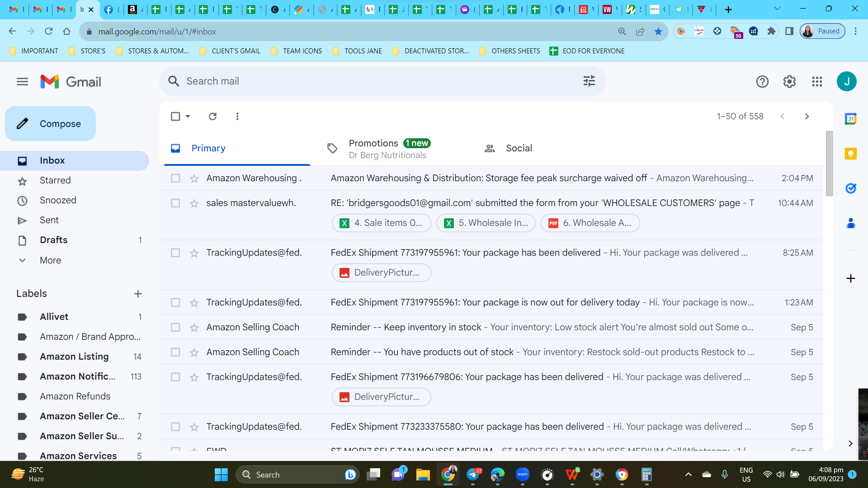Open the browser tab search chevron
868x488 pixels.
pos(777,9)
